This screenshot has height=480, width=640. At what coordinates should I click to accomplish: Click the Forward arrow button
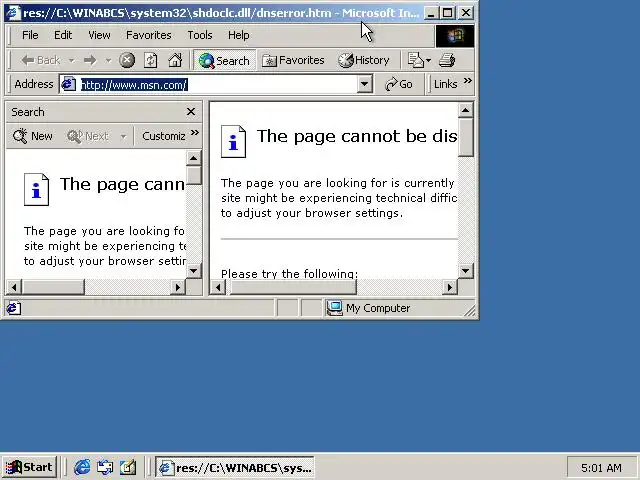click(90, 60)
